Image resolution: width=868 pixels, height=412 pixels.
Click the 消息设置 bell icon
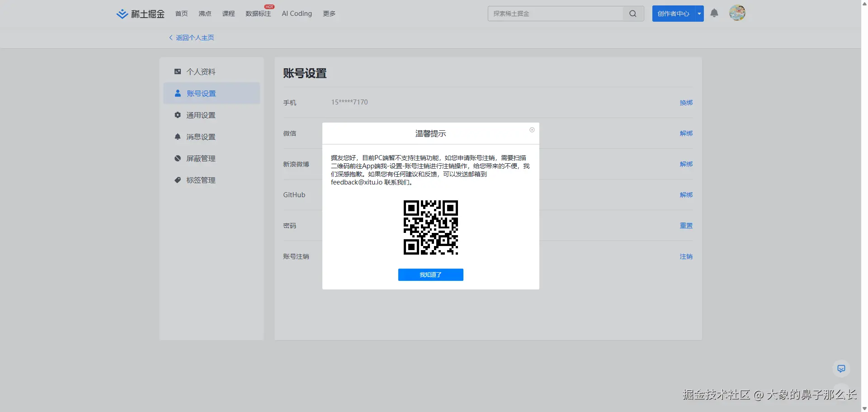click(177, 136)
